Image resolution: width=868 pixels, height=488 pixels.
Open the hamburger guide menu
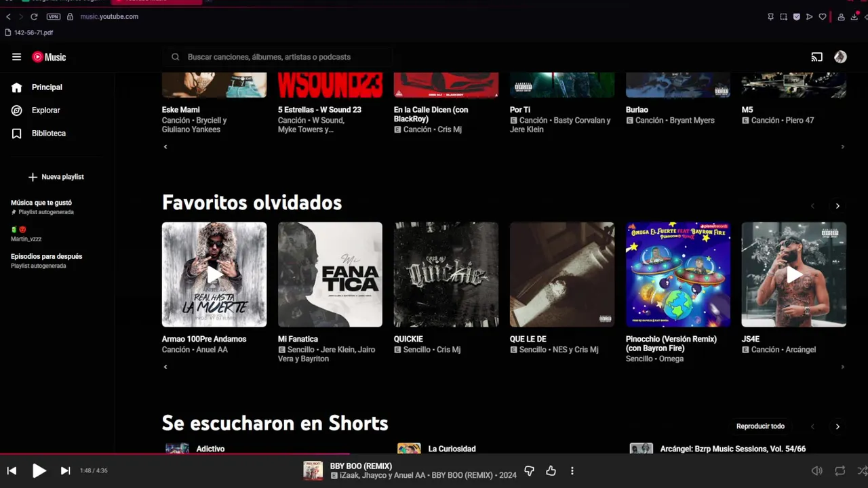tap(16, 57)
